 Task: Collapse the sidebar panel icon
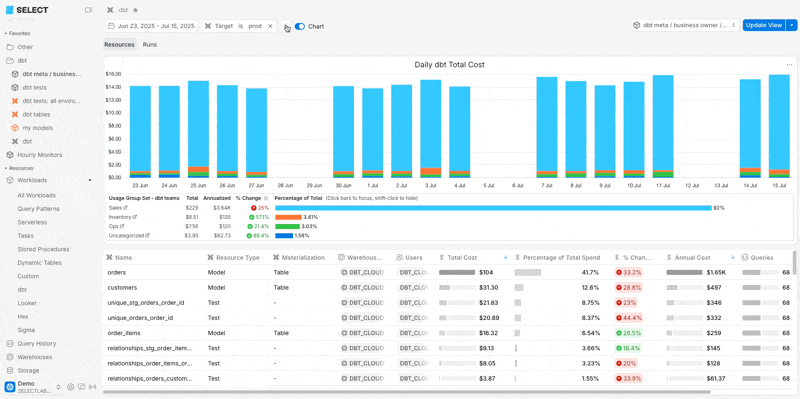pos(88,10)
